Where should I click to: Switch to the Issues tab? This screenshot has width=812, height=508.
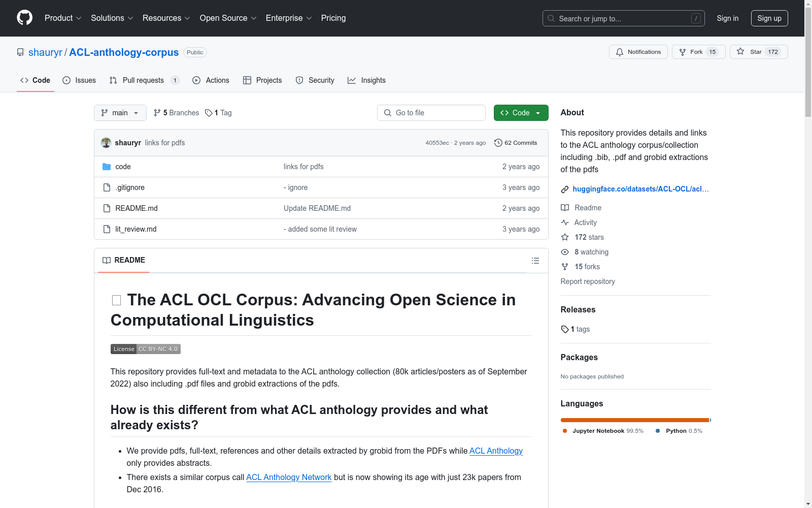[79, 80]
